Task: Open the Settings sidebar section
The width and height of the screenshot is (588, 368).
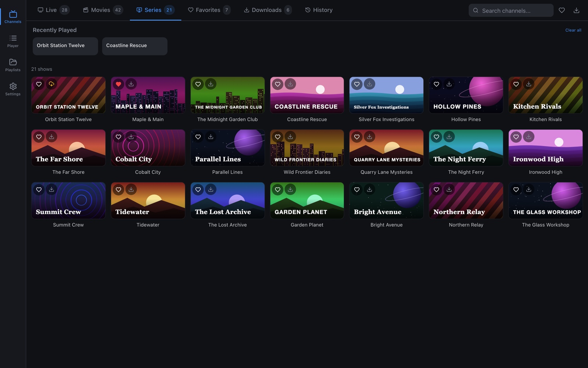Action: pyautogui.click(x=13, y=89)
